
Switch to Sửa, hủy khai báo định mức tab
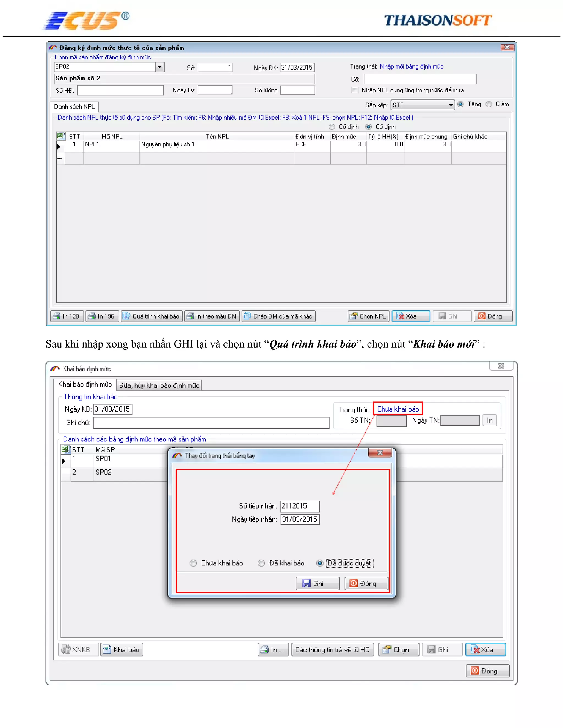pyautogui.click(x=159, y=385)
